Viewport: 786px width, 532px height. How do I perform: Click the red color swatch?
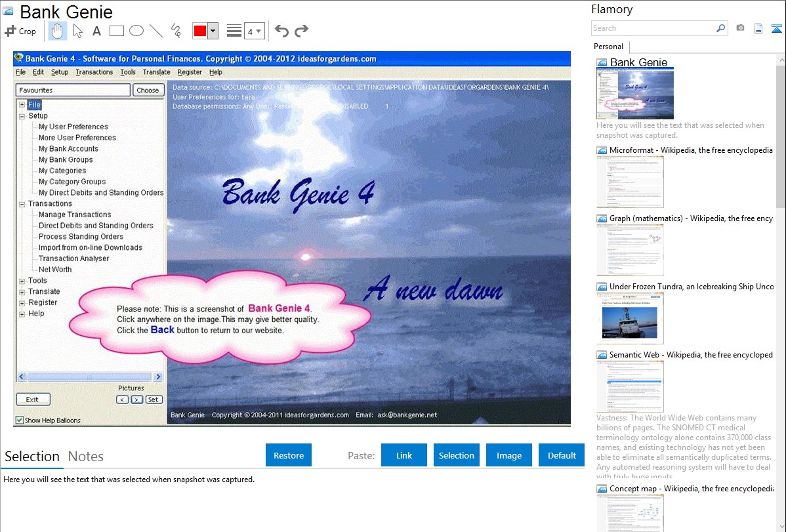click(200, 31)
